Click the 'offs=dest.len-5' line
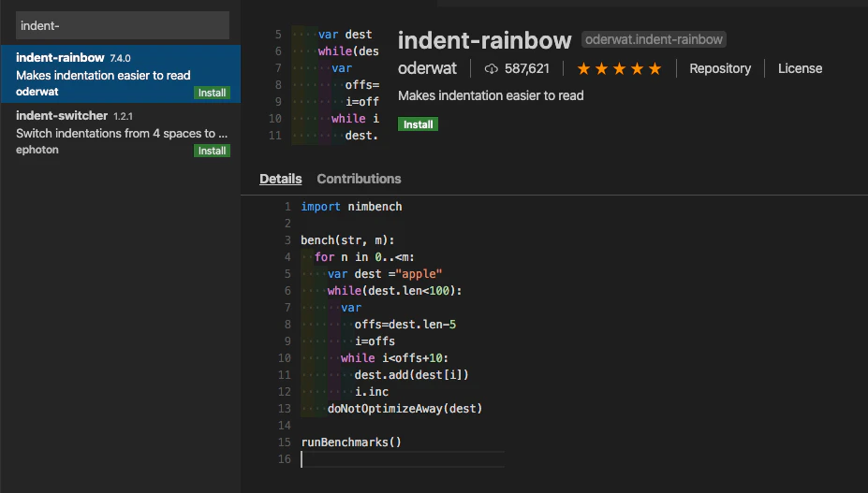The height and width of the screenshot is (493, 868). click(x=405, y=325)
